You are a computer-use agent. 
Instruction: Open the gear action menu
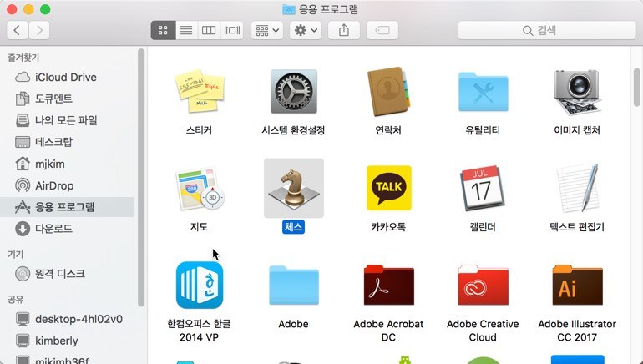(x=306, y=30)
